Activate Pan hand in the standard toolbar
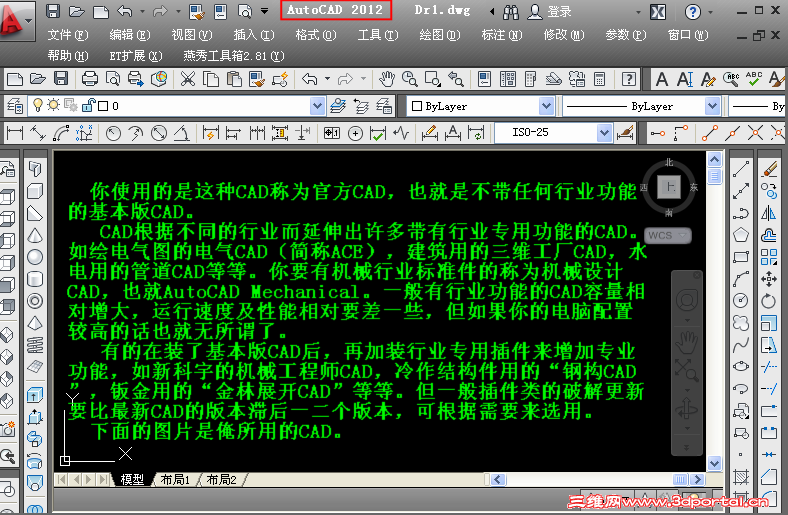 coord(386,79)
